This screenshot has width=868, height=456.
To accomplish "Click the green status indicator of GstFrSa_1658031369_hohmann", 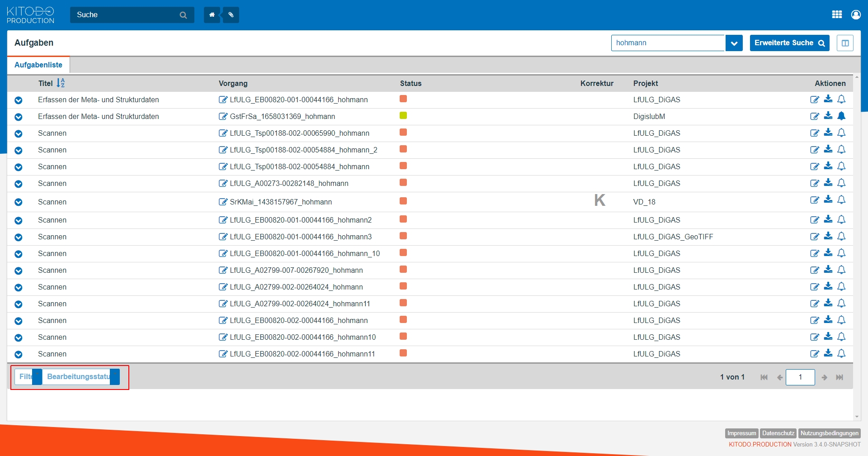I will pos(404,115).
